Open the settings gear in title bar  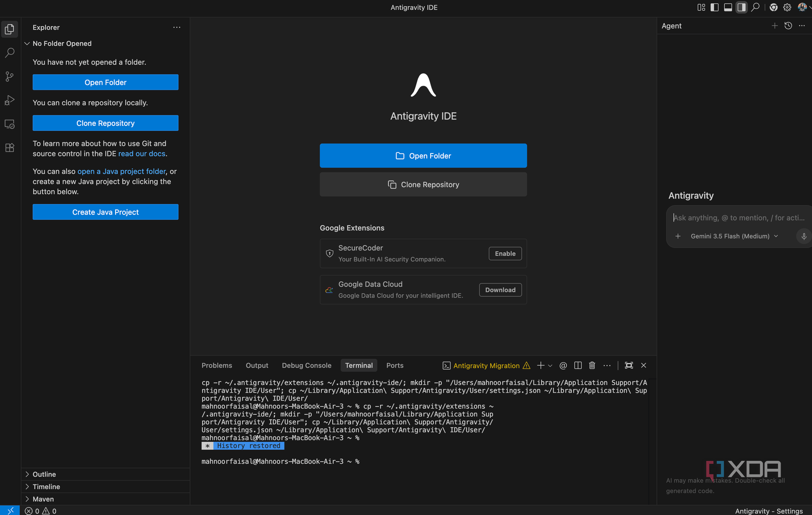787,7
